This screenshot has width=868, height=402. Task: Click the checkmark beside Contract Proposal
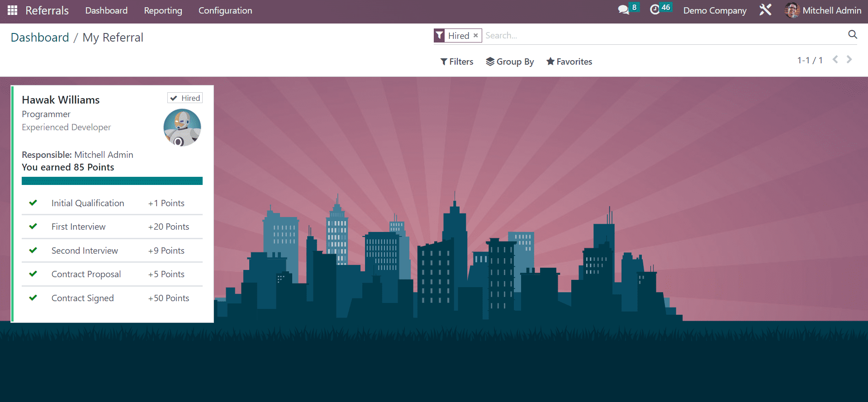pos(33,274)
